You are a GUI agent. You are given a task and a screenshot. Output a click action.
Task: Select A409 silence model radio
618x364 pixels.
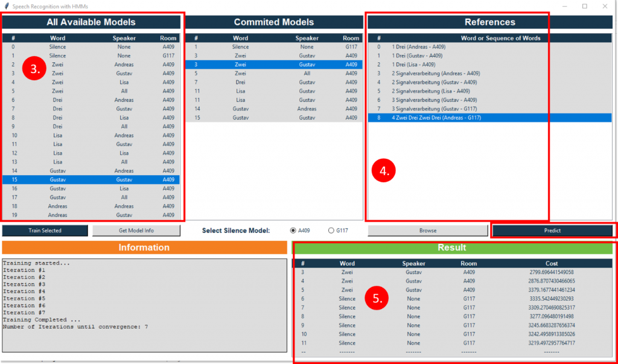(293, 231)
